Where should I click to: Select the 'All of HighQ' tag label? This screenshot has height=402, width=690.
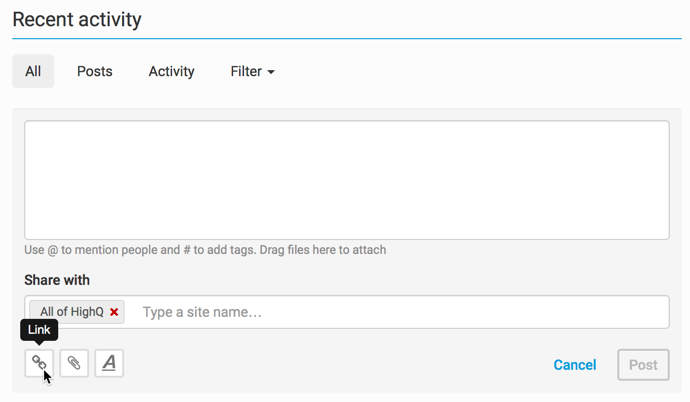[71, 312]
